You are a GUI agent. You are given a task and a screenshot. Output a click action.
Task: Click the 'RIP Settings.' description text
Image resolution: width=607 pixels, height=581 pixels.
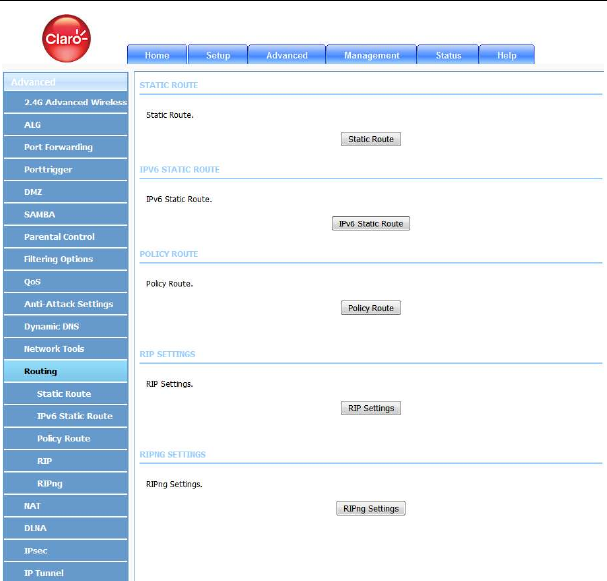click(170, 384)
